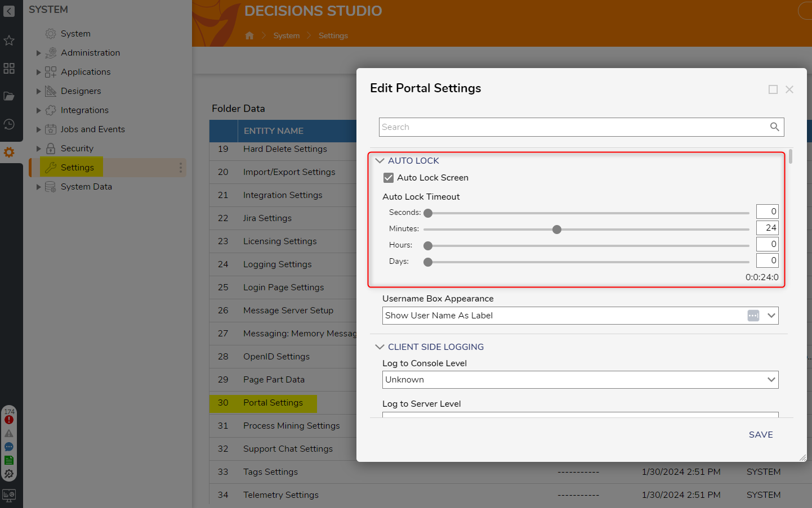Click the Hours value box

coord(767,244)
